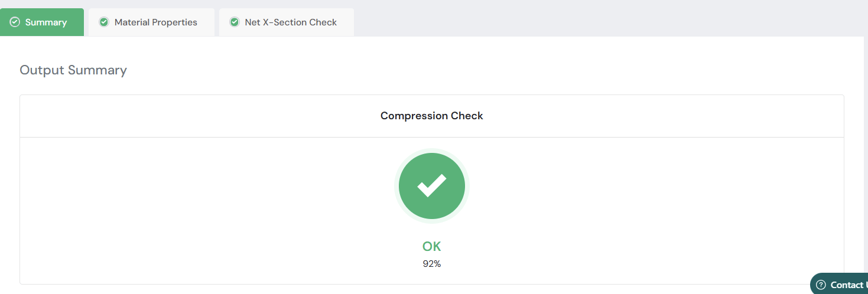This screenshot has width=868, height=294.
Task: Click the green check icon beside Material Properties
Action: pyautogui.click(x=104, y=22)
